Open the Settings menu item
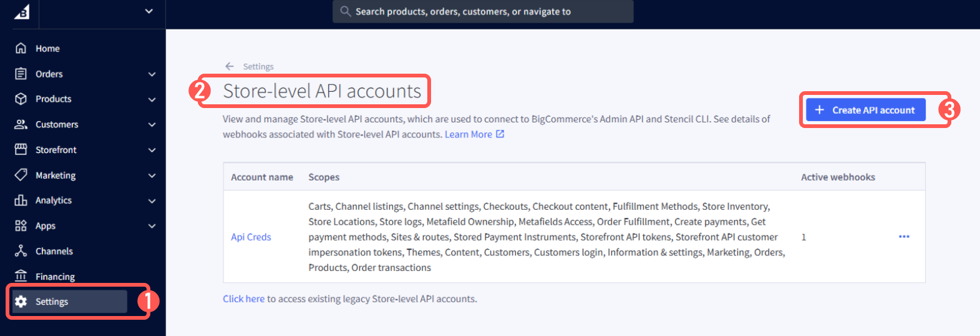980x336 pixels. coord(70,302)
